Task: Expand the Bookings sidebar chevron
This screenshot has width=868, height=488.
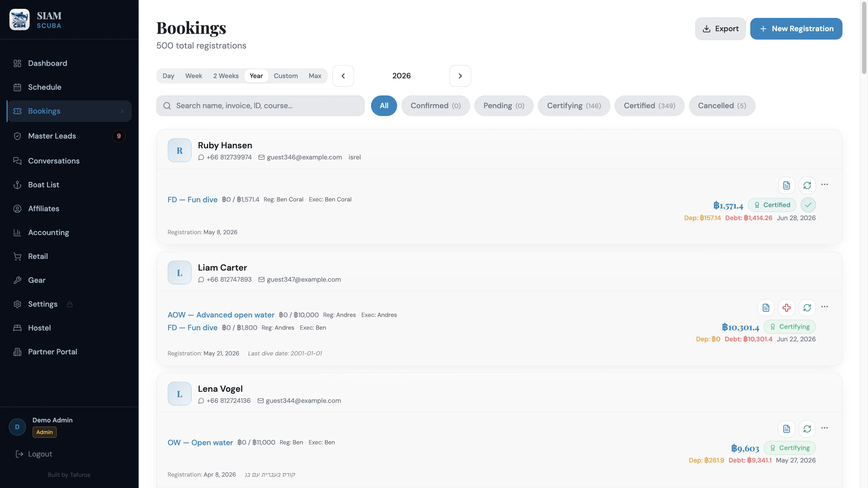Action: 122,111
